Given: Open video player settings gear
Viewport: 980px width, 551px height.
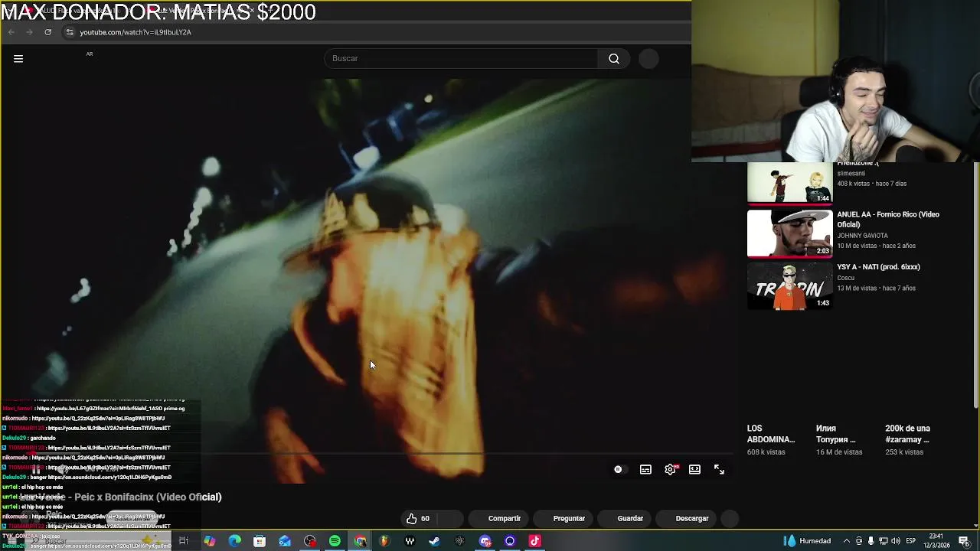Looking at the screenshot, I should 670,469.
